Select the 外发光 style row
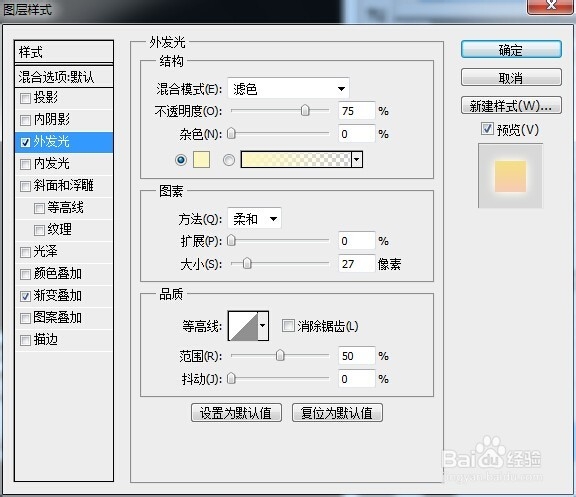Viewport: 576px width, 497px height. (x=64, y=142)
